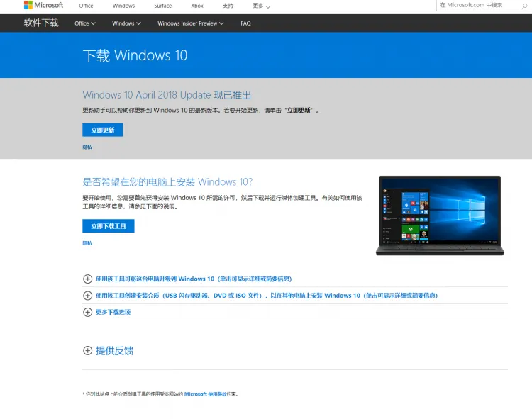Viewport: 532px width, 419px height.
Task: Click the plus icon beside 提供反馈
Action: (x=88, y=350)
